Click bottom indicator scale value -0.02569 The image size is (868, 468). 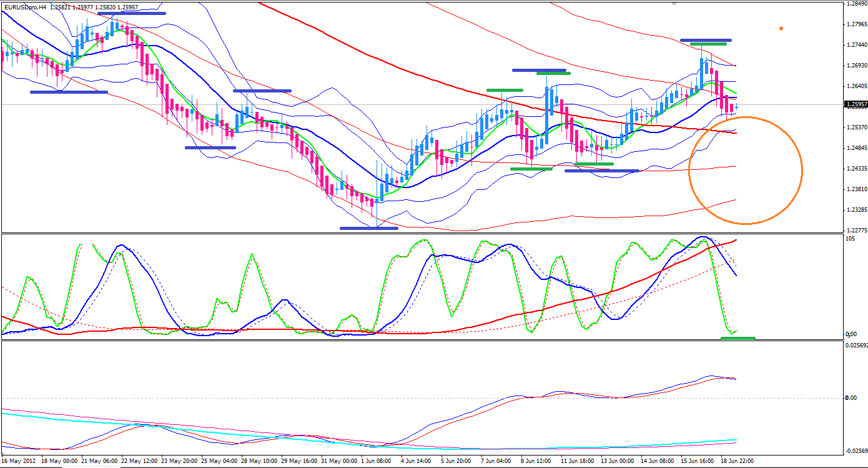click(856, 451)
